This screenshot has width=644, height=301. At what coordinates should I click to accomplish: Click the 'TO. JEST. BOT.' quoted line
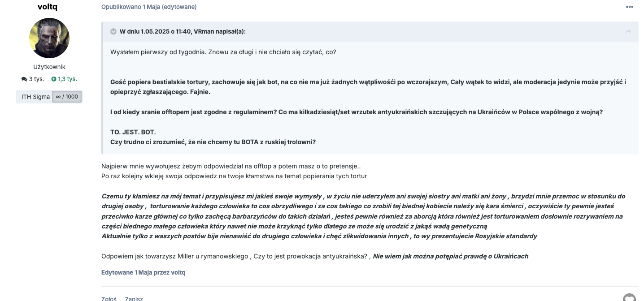(x=133, y=133)
